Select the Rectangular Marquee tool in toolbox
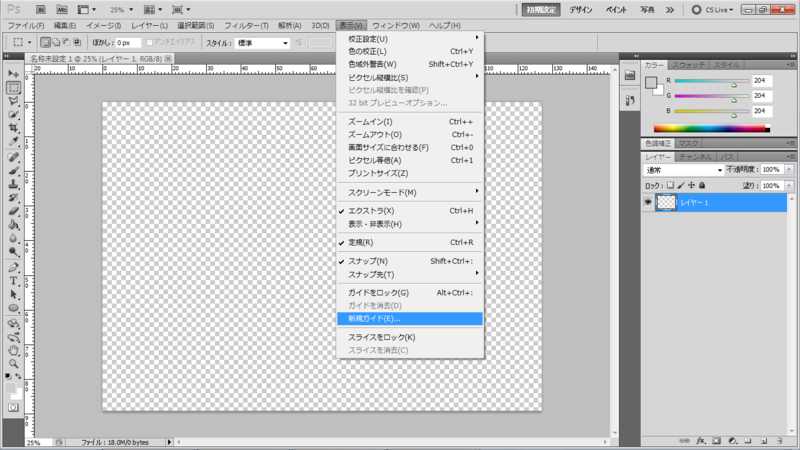 tap(13, 88)
